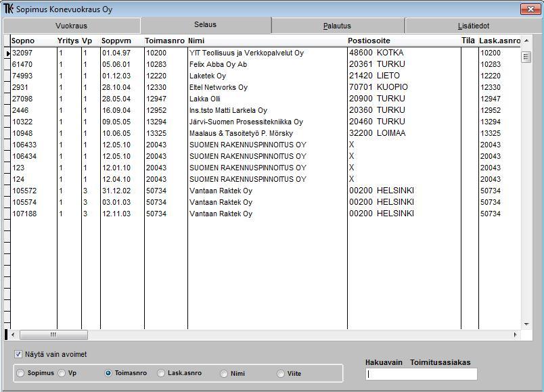
Task: Select contract number 106434
Action: coord(34,156)
